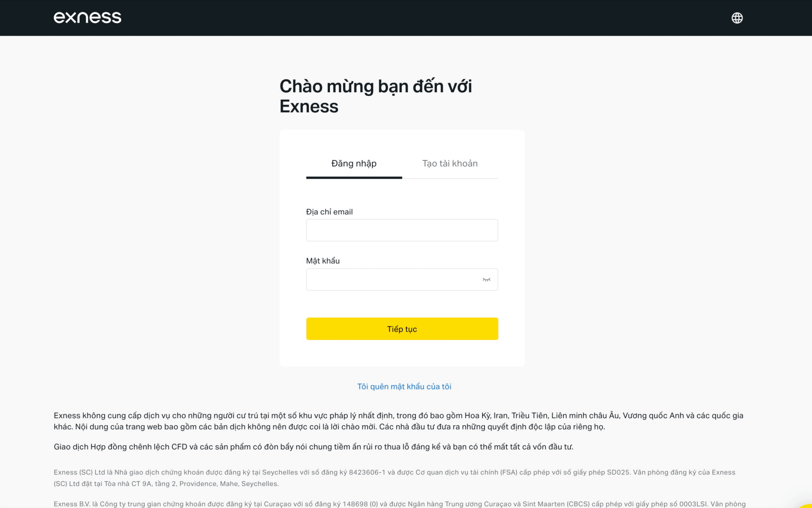Click the Exness B.V. Curaçao license paragraph
Screen dimensions: 812x508
tap(399, 504)
